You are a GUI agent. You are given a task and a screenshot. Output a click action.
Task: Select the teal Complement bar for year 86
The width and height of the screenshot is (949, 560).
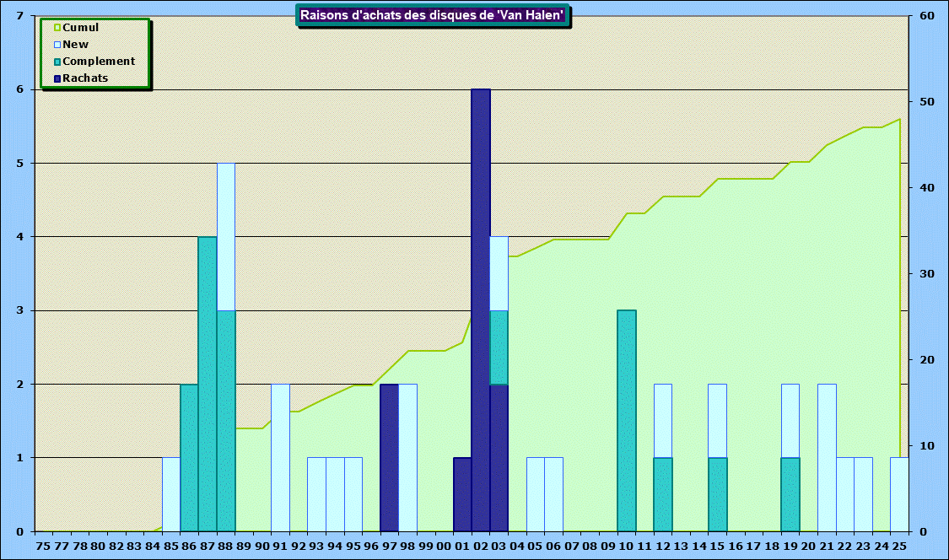coord(189,457)
